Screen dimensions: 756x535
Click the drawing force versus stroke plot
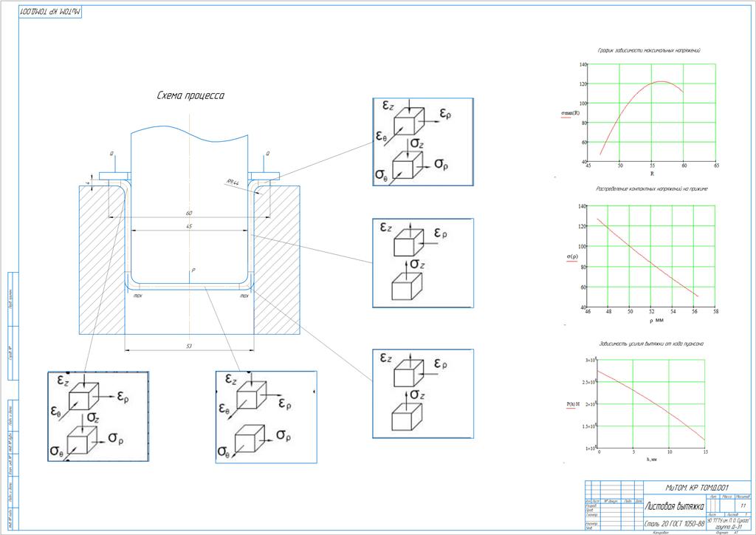coord(652,403)
